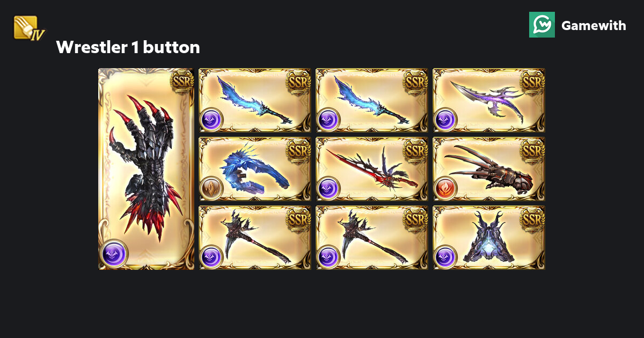The width and height of the screenshot is (644, 338).
Task: Select the large black claw main weapon
Action: click(146, 169)
